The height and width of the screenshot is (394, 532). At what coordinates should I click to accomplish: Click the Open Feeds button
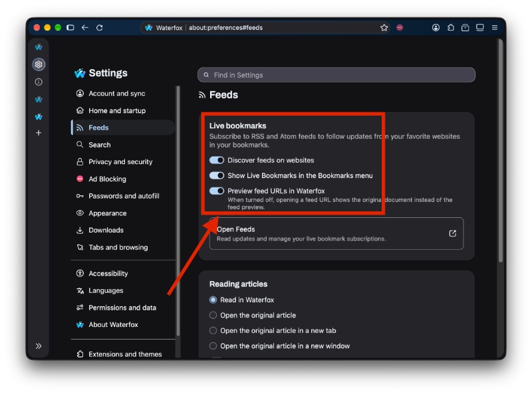tap(336, 233)
